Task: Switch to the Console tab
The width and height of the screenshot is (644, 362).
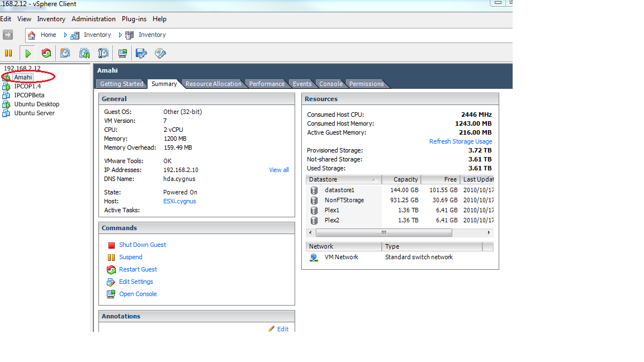Action: coord(330,84)
